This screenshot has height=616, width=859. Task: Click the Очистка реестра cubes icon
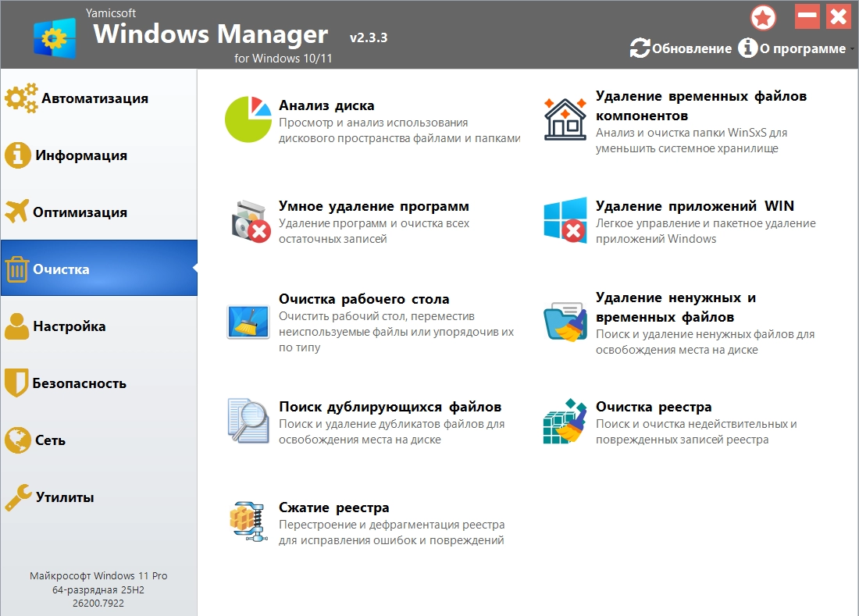click(x=565, y=421)
